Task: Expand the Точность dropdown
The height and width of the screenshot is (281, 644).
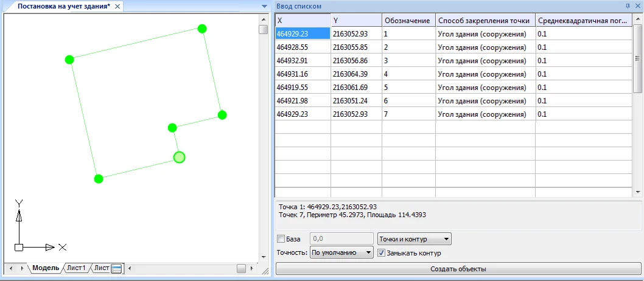Action: tap(341, 252)
